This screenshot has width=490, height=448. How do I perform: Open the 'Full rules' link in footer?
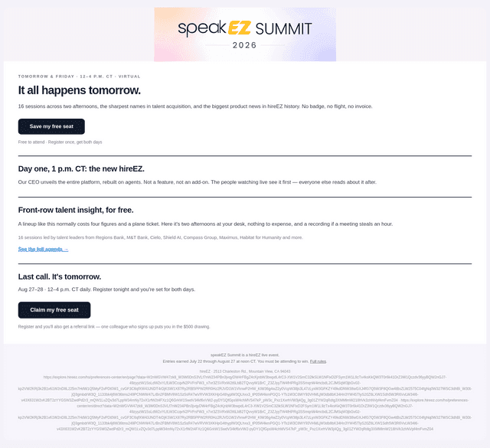pyautogui.click(x=318, y=361)
